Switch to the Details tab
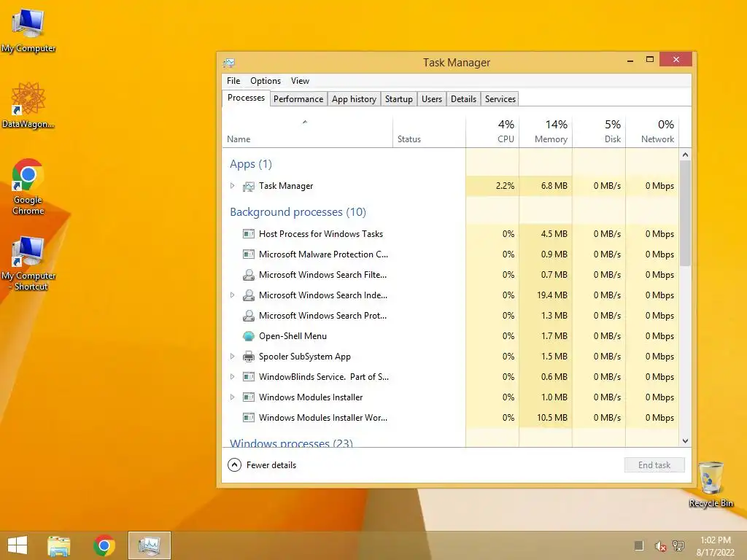The height and width of the screenshot is (560, 747). tap(463, 99)
